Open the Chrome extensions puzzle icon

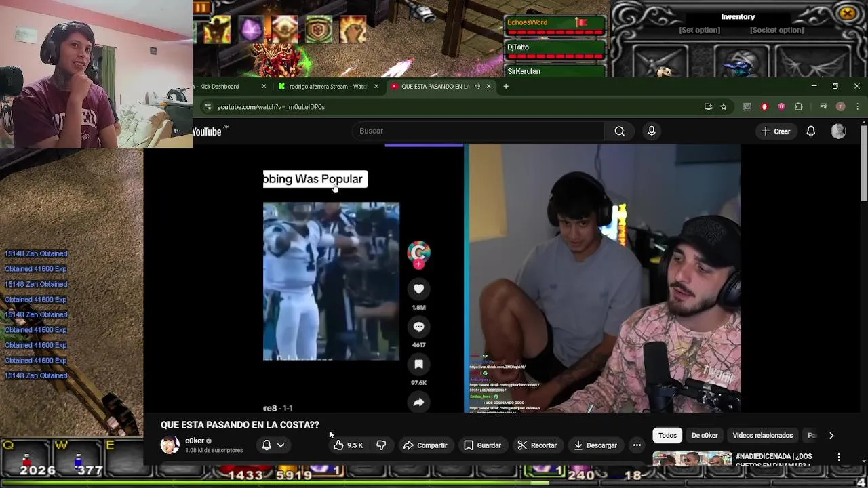click(798, 106)
